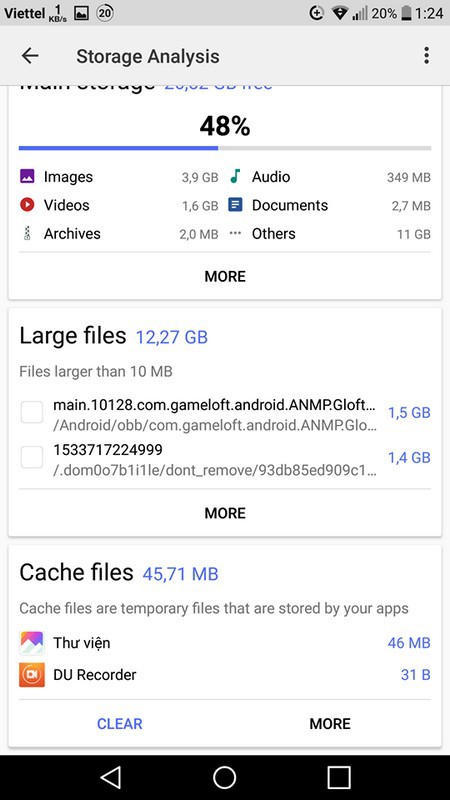This screenshot has height=800, width=450.
Task: Tap the back arrow in header
Action: tap(30, 56)
